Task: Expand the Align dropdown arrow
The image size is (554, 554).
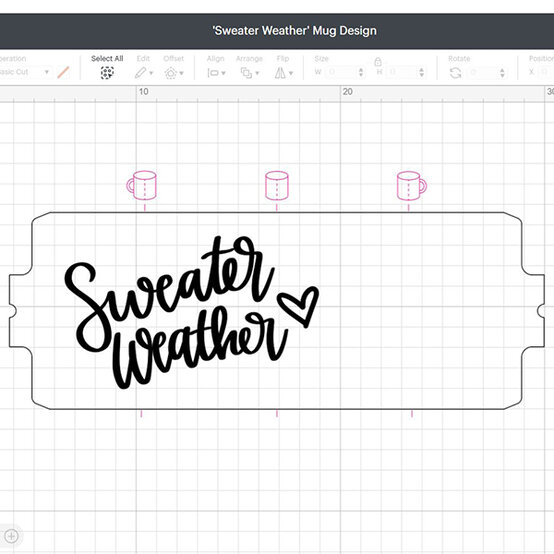Action: tap(223, 73)
